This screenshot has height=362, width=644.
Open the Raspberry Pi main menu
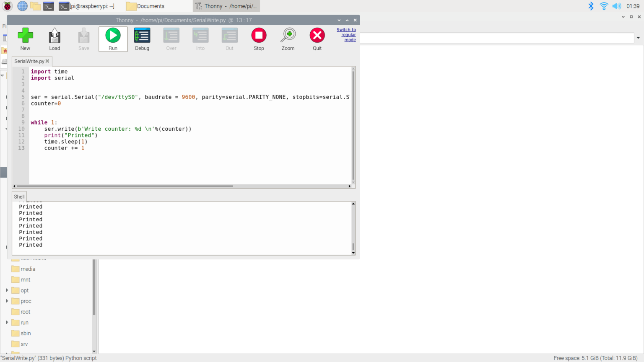tap(8, 6)
